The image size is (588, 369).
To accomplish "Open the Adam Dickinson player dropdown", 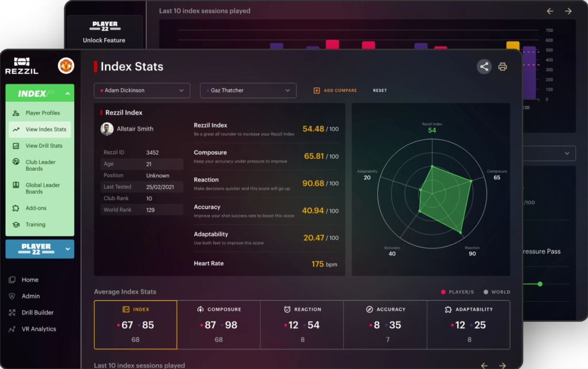I will (x=142, y=90).
